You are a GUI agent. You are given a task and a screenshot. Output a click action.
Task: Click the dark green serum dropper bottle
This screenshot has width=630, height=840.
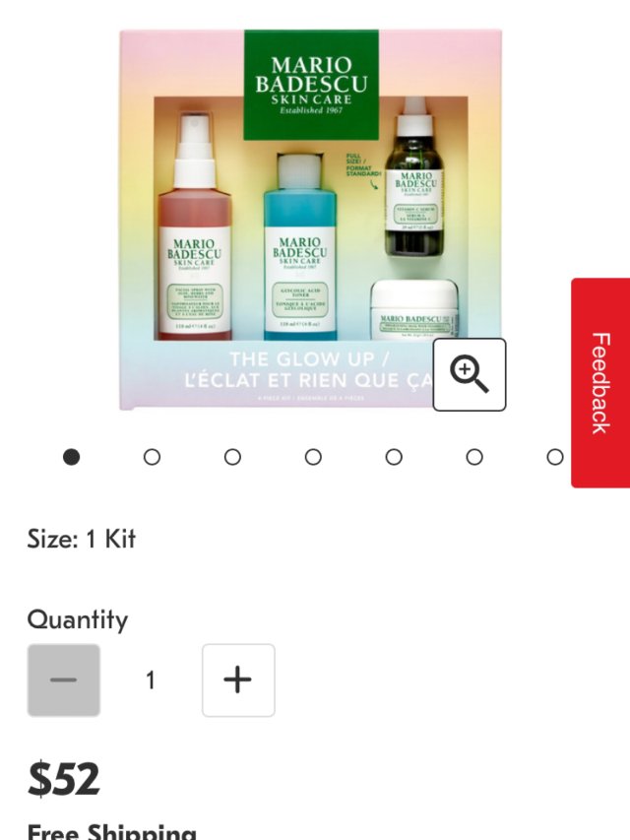tap(415, 177)
